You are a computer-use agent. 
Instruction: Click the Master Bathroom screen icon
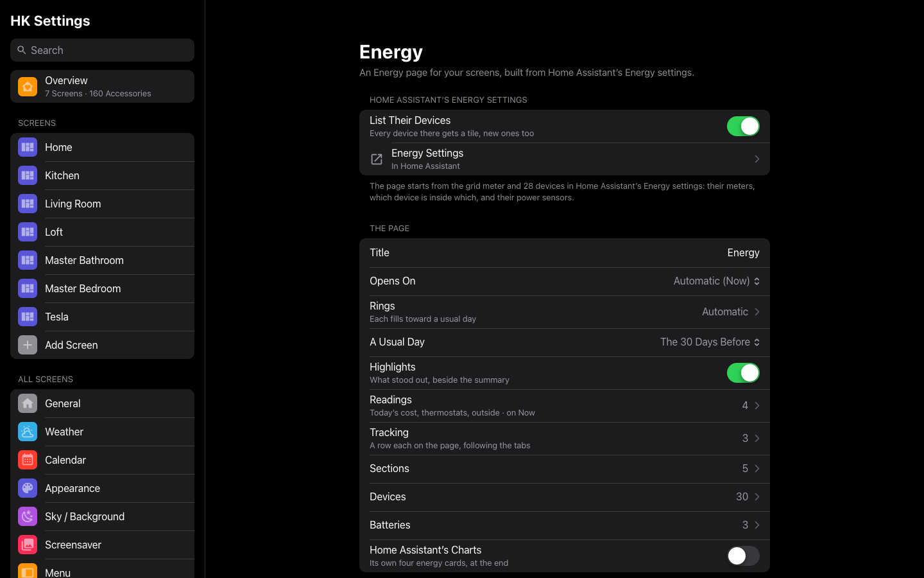(28, 260)
